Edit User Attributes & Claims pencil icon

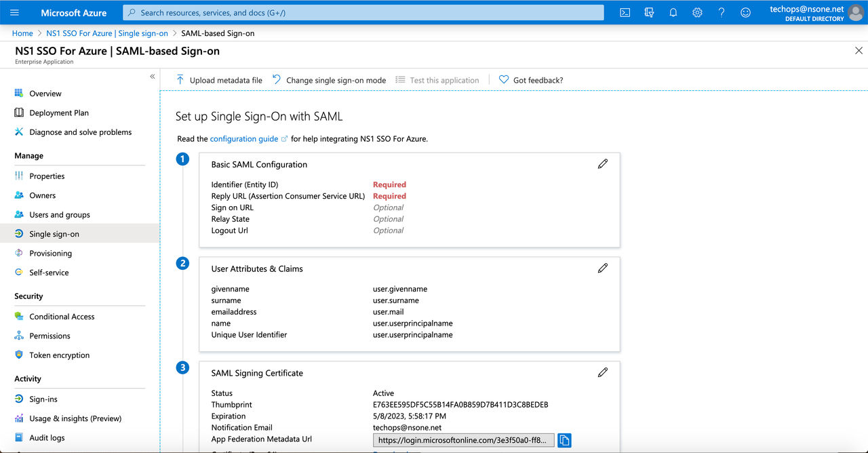pos(602,268)
